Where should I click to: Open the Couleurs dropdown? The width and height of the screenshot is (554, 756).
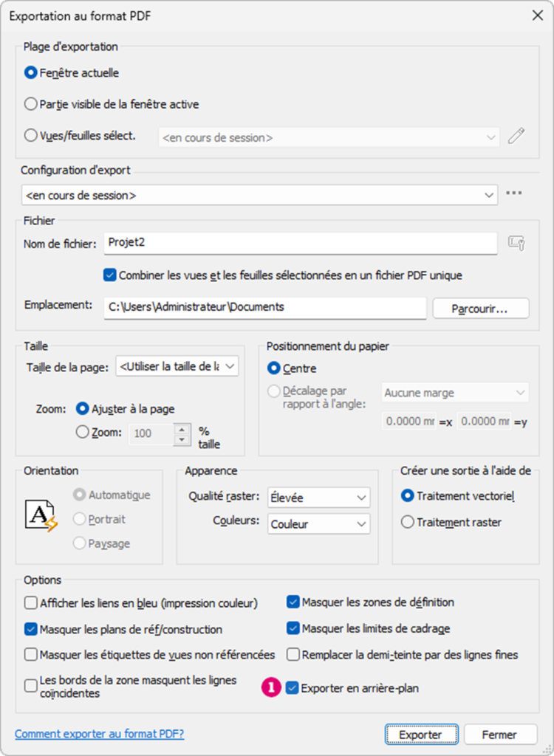tap(360, 524)
